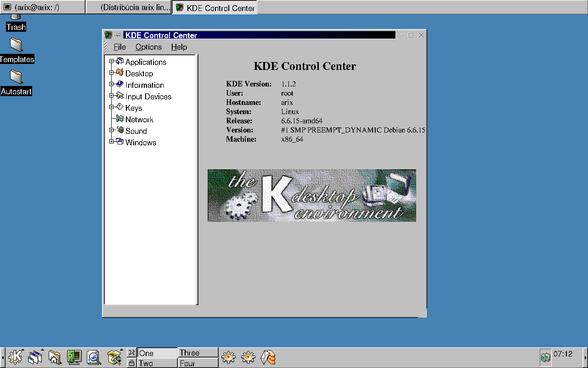588x368 pixels.
Task: Click the KDE Control Center title bar
Action: pyautogui.click(x=259, y=35)
